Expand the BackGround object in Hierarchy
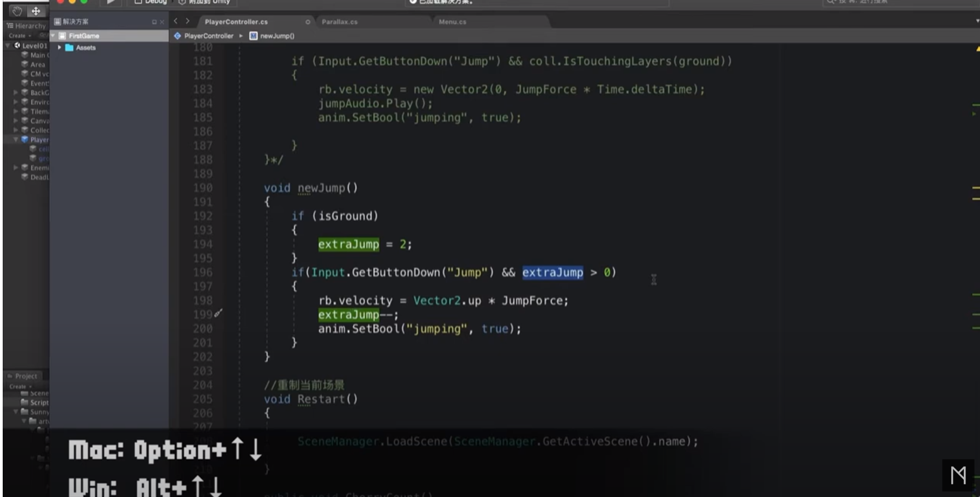 [16, 92]
